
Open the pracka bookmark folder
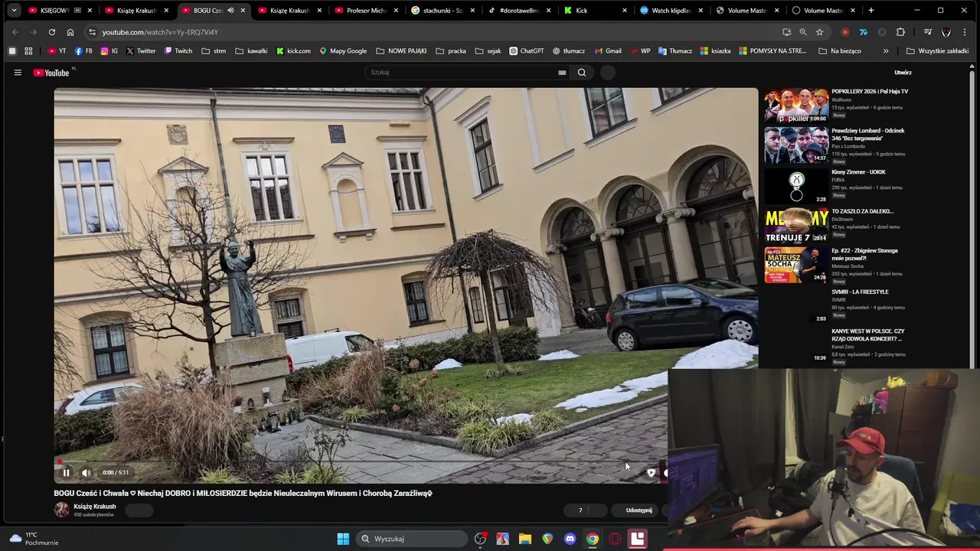451,51
